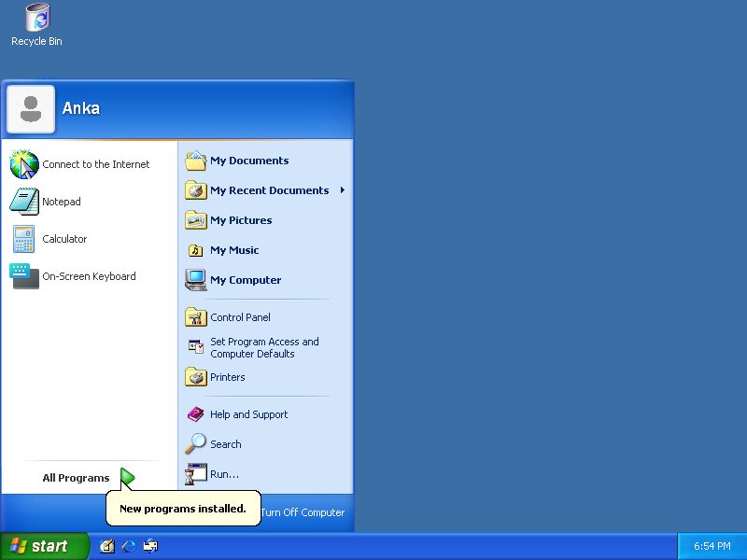Screen dimensions: 747x560
Task: Select the Calculator menu label
Action: (64, 239)
